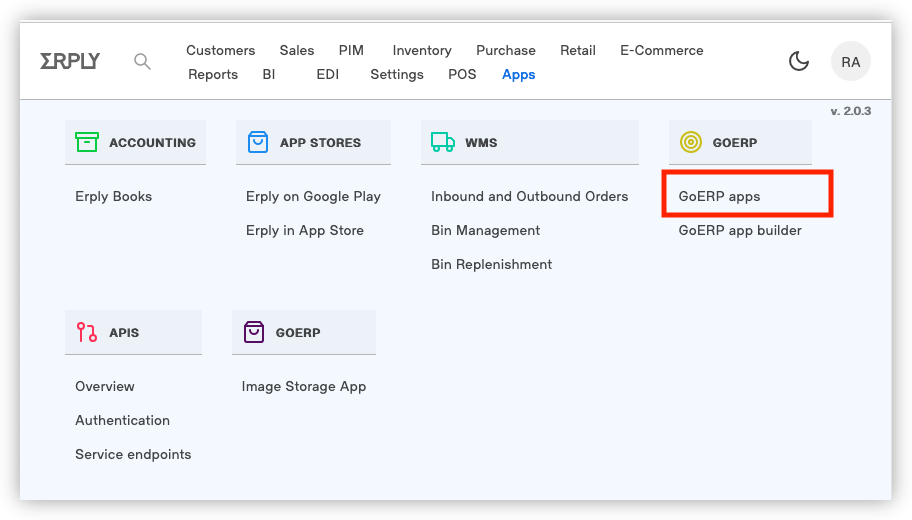Open Erply in App Store
The height and width of the screenshot is (520, 912).
(x=305, y=230)
